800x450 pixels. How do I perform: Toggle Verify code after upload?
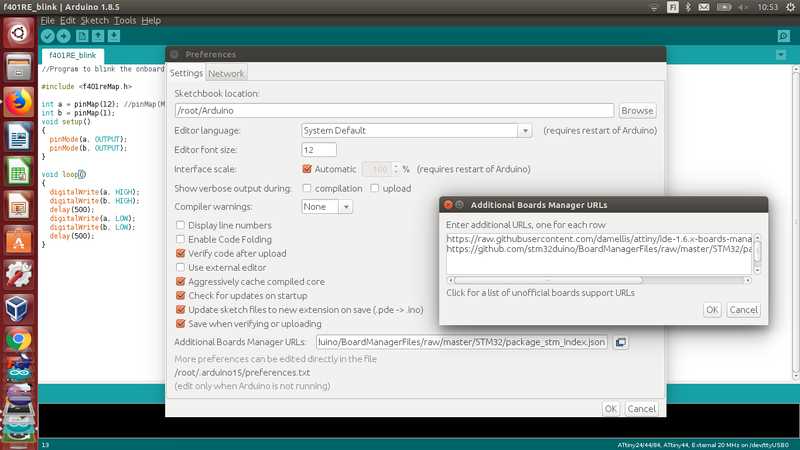[180, 253]
